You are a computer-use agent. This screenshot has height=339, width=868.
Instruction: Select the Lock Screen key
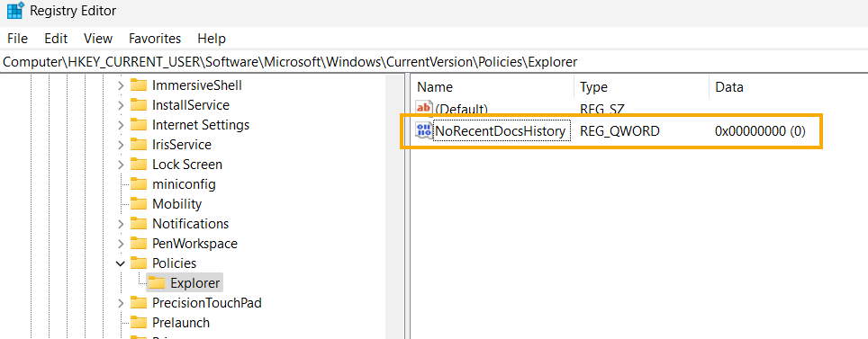click(x=187, y=165)
